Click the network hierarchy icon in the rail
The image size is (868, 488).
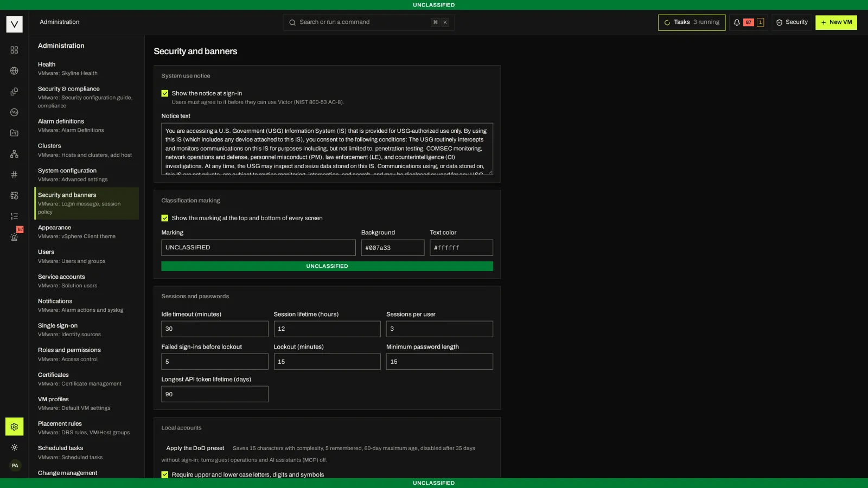pyautogui.click(x=14, y=154)
